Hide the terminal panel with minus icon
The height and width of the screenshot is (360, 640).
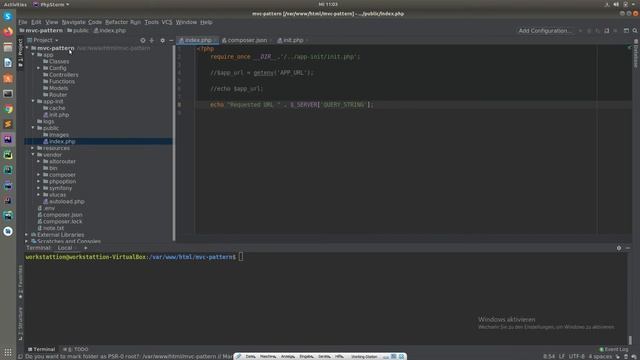coord(628,248)
